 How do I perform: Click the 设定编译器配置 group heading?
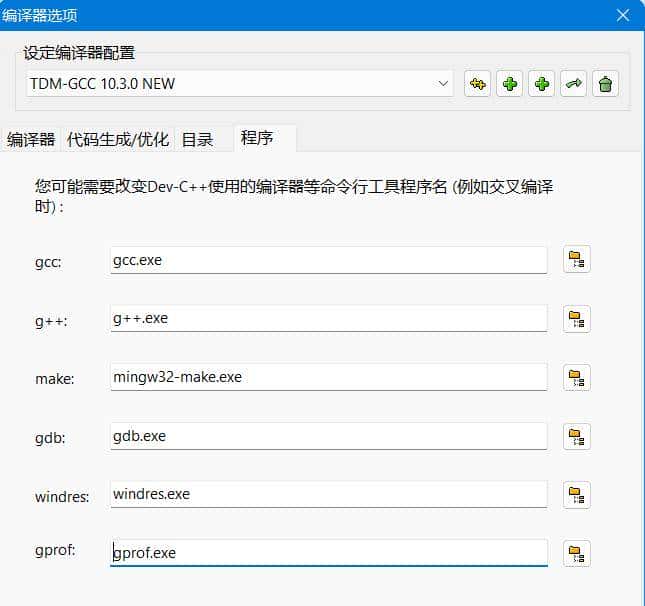coord(79,53)
